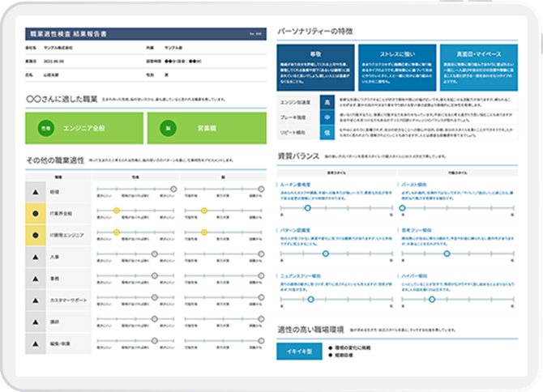Click the triangle icon beside 人事
This screenshot has height=392, width=543.
point(36,257)
